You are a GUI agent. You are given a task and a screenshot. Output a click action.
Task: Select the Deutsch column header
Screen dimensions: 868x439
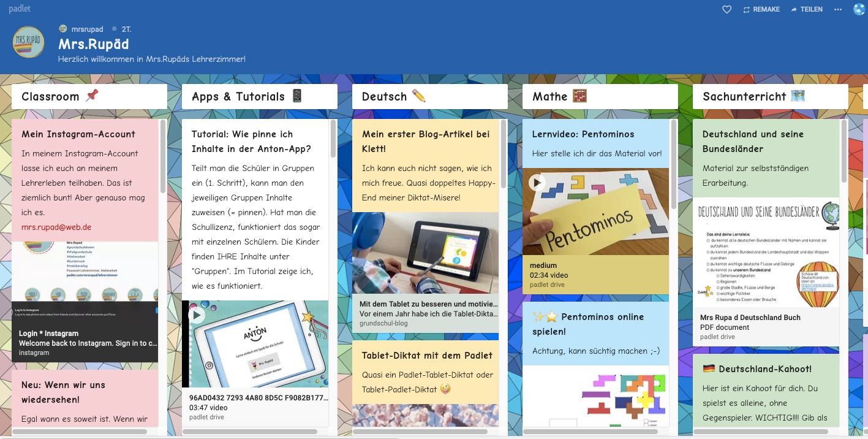[x=430, y=96]
